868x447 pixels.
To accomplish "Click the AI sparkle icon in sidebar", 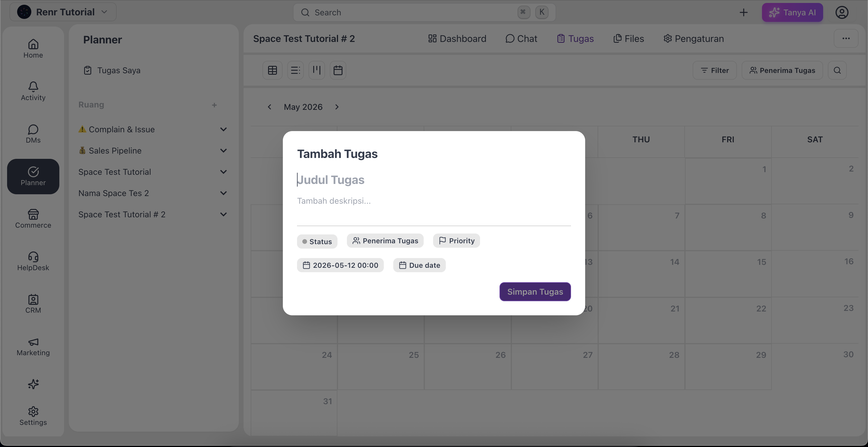I will coord(33,384).
